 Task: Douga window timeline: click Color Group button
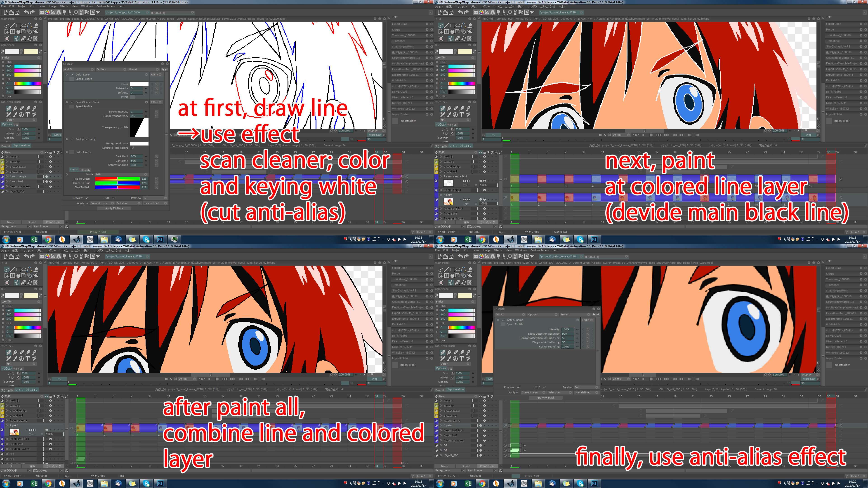pos(54,222)
